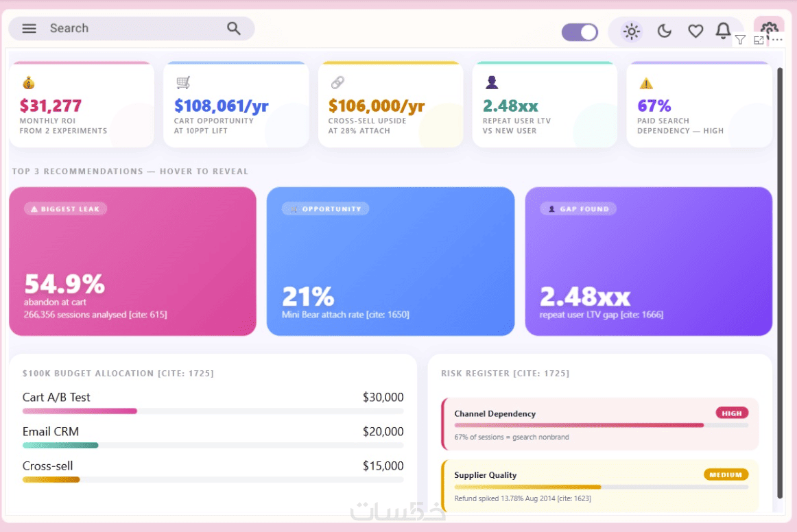Open the bell notifications icon
The width and height of the screenshot is (797, 532).
pos(723,31)
